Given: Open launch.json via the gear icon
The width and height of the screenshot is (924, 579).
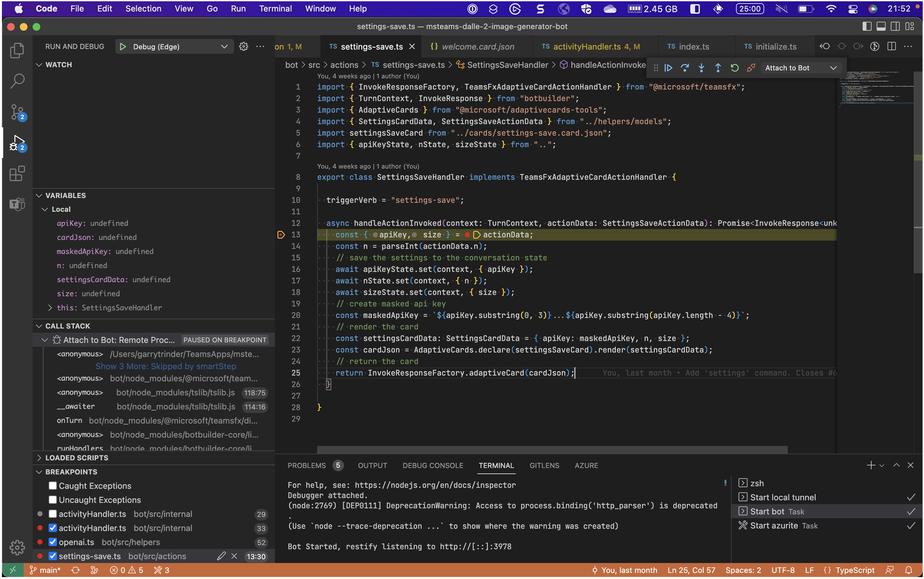Looking at the screenshot, I should click(243, 47).
